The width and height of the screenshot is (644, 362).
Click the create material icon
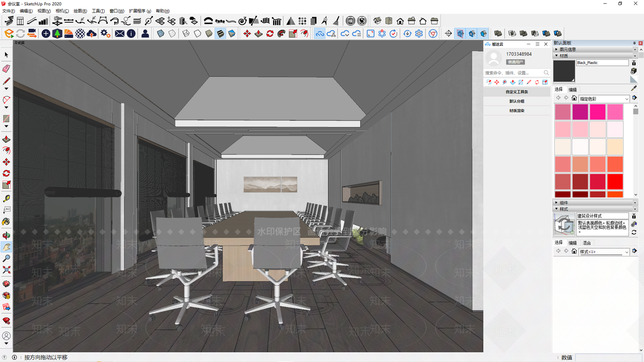[x=634, y=71]
